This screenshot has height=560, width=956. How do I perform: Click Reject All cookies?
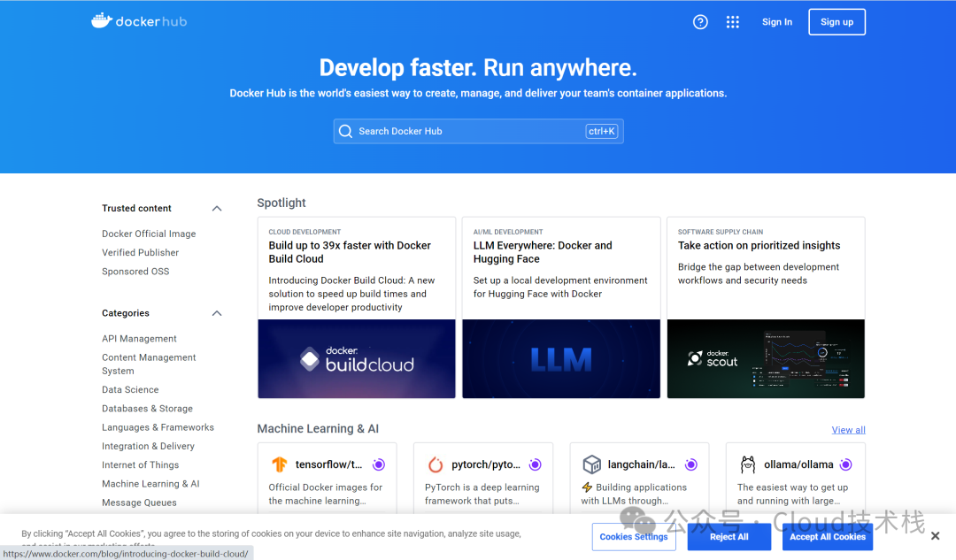729,537
